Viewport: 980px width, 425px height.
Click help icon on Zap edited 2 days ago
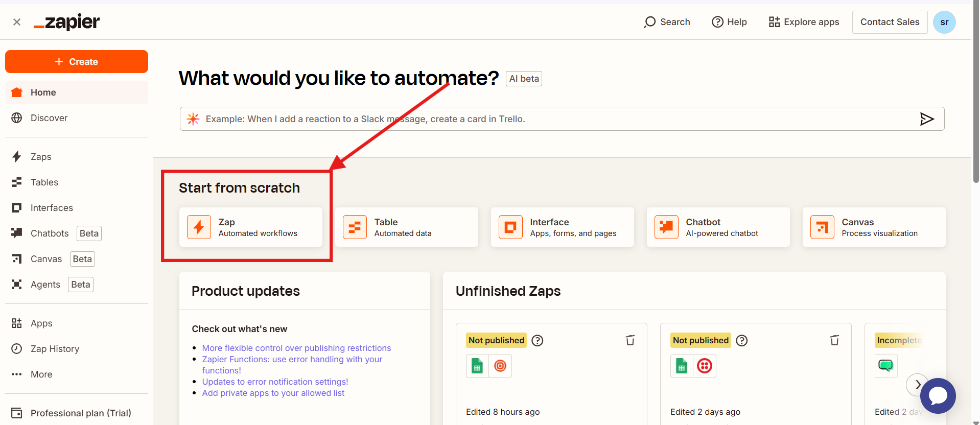point(742,341)
